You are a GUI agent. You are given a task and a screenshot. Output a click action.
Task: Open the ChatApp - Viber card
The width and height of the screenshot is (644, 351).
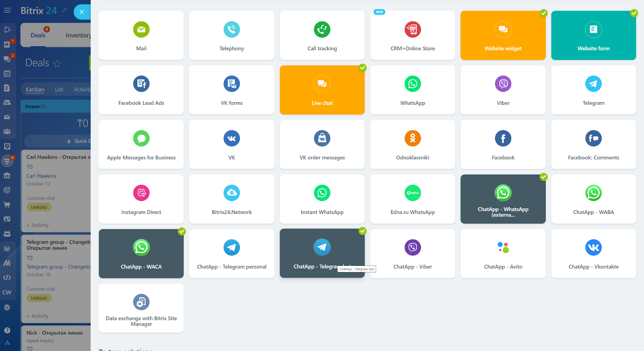tap(413, 254)
